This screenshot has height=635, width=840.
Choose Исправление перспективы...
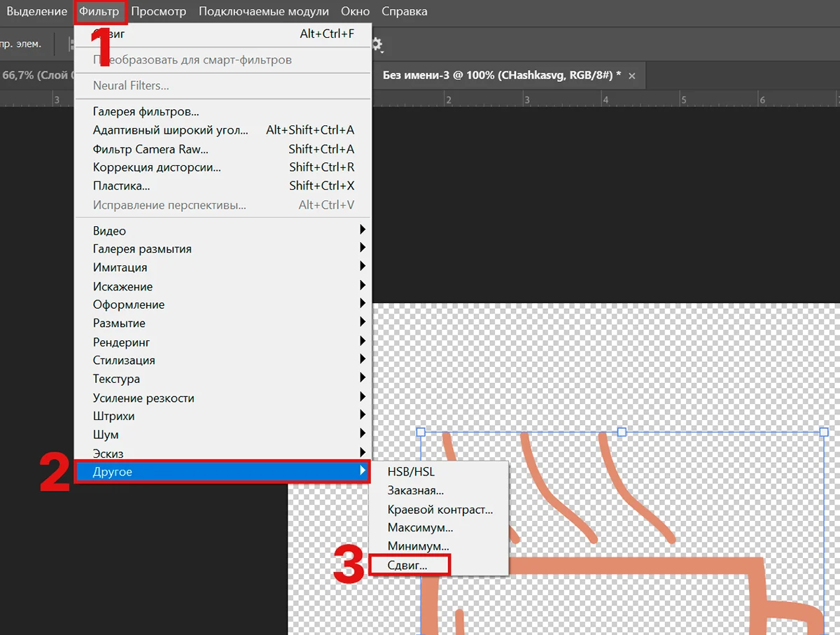[x=223, y=205]
